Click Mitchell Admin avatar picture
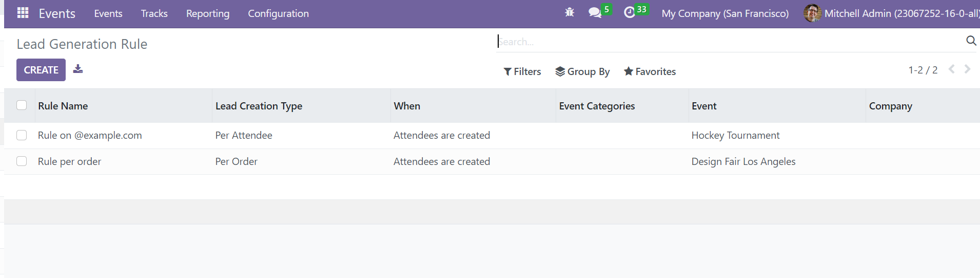Image resolution: width=980 pixels, height=278 pixels. pos(812,13)
